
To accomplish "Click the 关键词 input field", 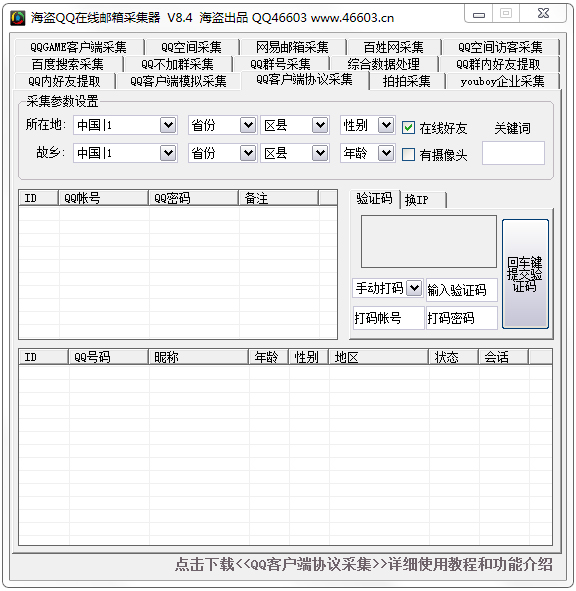I will click(x=513, y=153).
